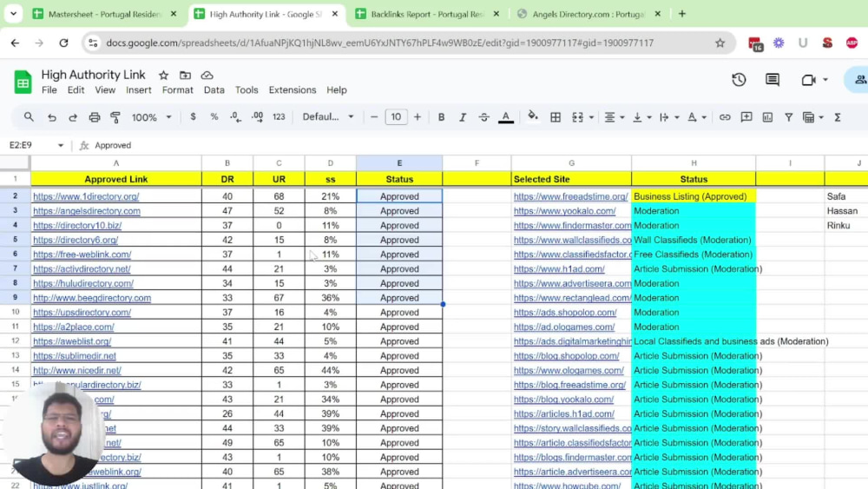Open the Data menu
Screen dimensions: 868x489
[x=214, y=89]
